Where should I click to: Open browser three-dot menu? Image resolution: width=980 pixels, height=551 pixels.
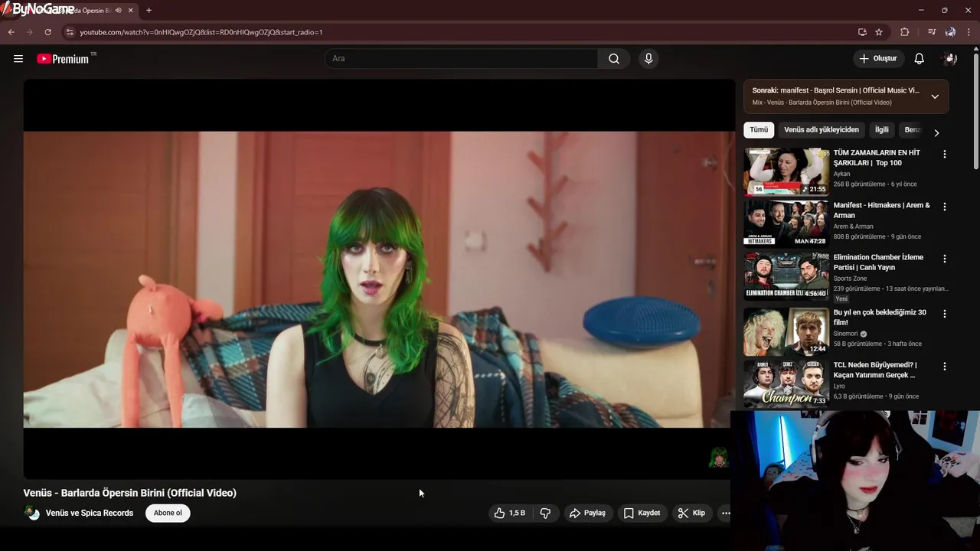click(x=969, y=32)
